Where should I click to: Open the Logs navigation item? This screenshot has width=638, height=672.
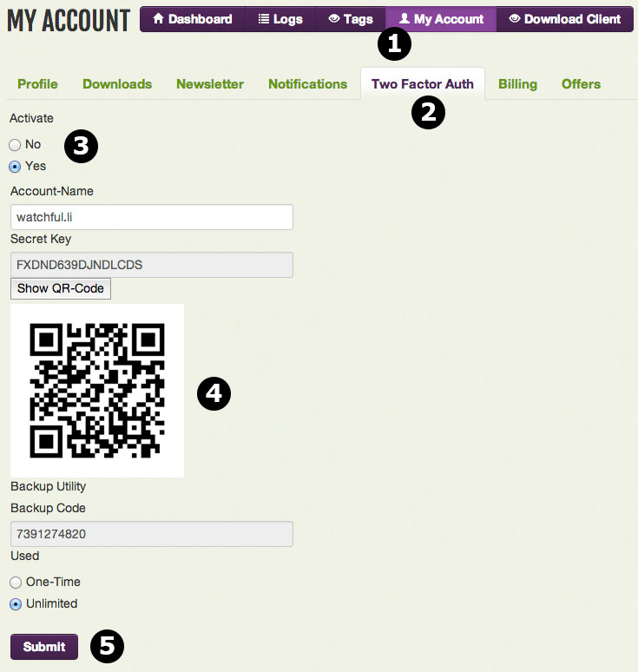coord(280,19)
